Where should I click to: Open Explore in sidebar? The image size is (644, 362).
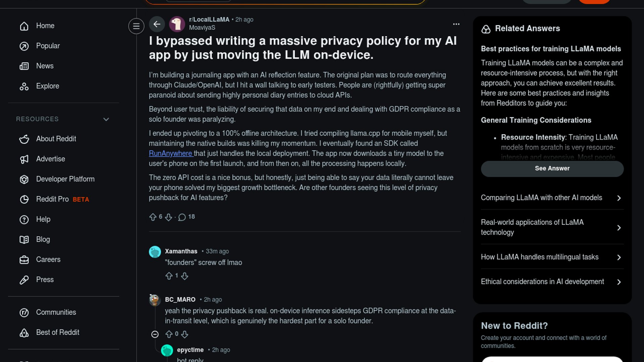pos(47,86)
